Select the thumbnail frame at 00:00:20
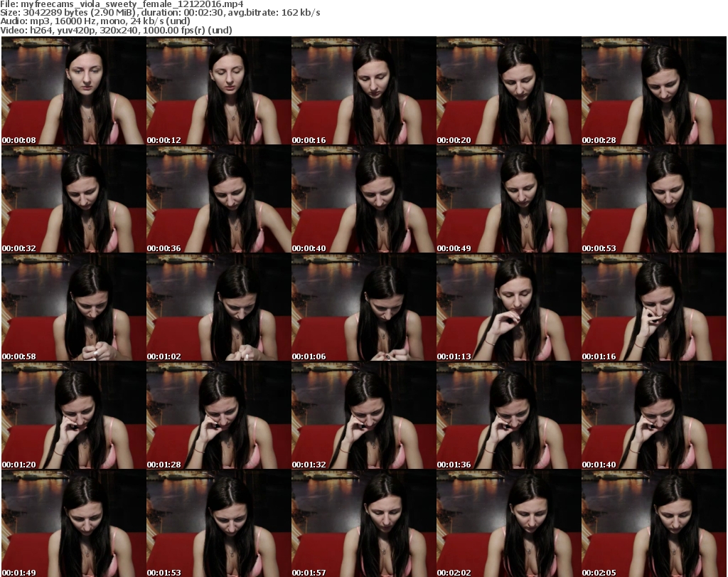728x577 pixels. click(509, 90)
